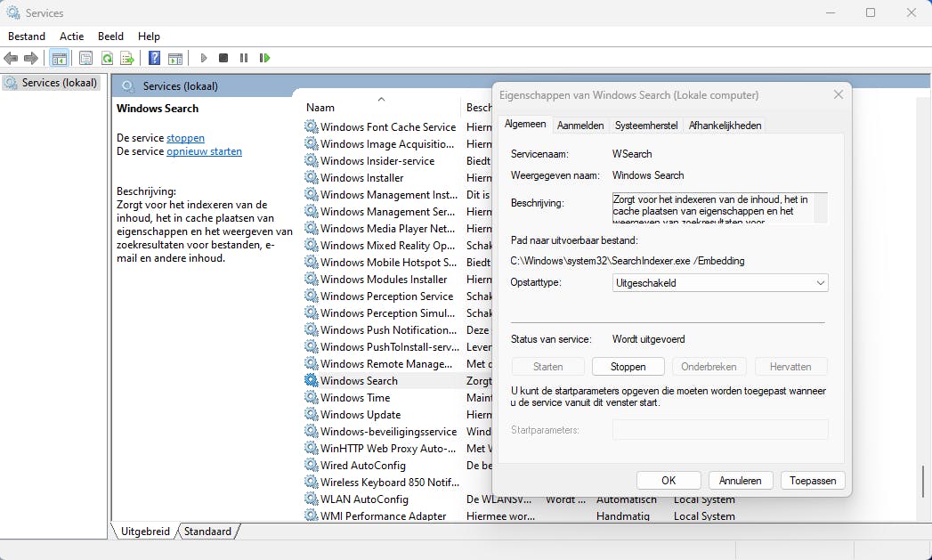Sort services by the Naam column header
This screenshot has width=932, height=560.
[x=320, y=107]
